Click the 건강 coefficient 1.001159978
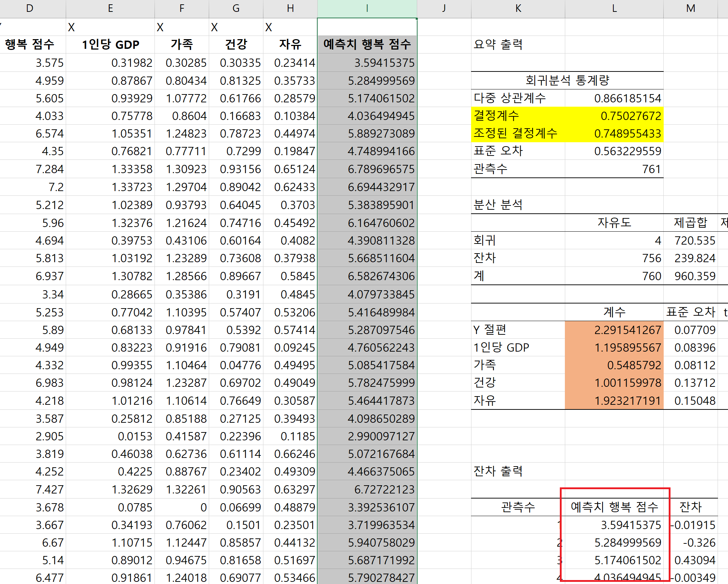 pyautogui.click(x=614, y=383)
